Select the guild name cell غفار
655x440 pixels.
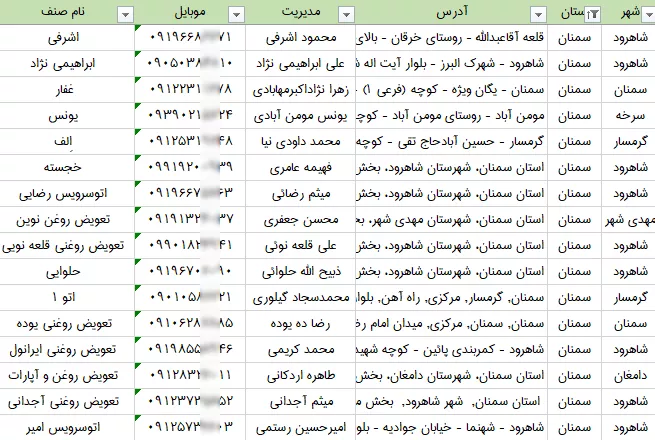tap(67, 90)
